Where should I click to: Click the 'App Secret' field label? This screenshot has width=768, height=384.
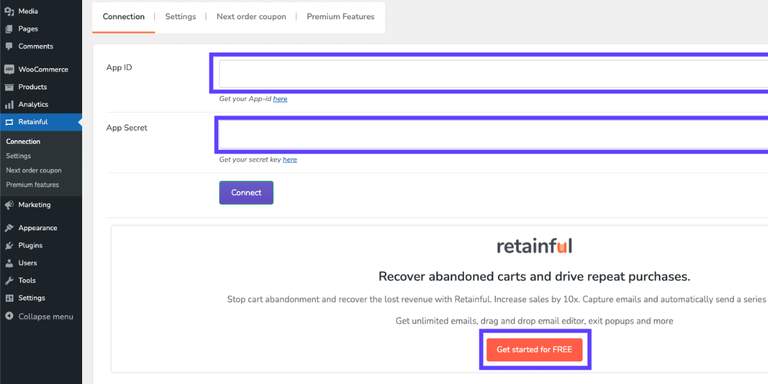coord(127,128)
